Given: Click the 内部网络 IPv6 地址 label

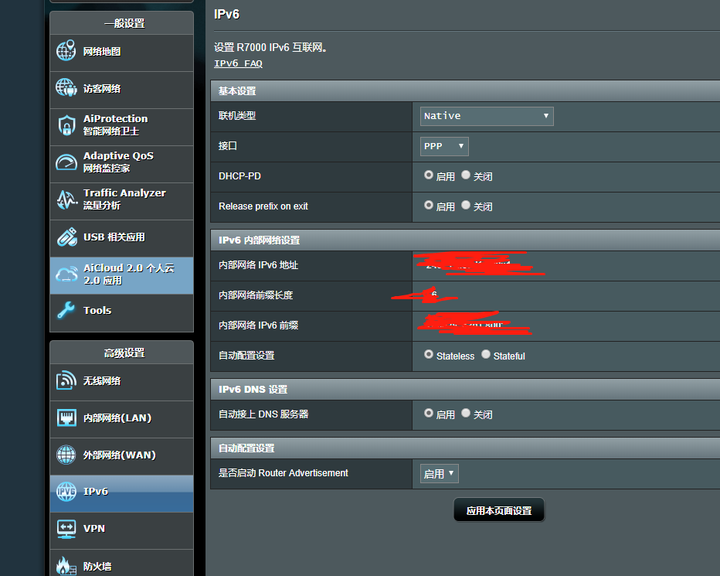Looking at the screenshot, I should [x=258, y=265].
